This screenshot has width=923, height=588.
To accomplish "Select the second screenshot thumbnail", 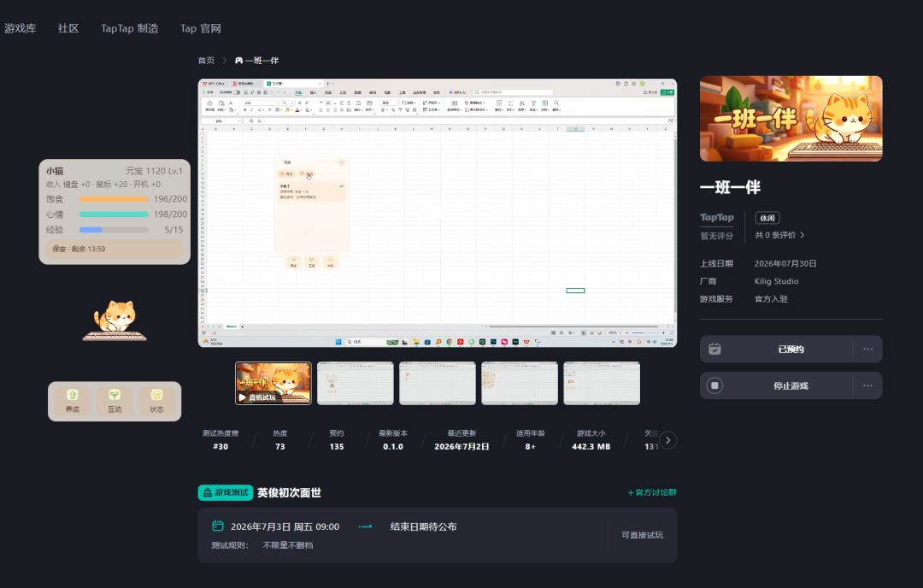I will [355, 383].
